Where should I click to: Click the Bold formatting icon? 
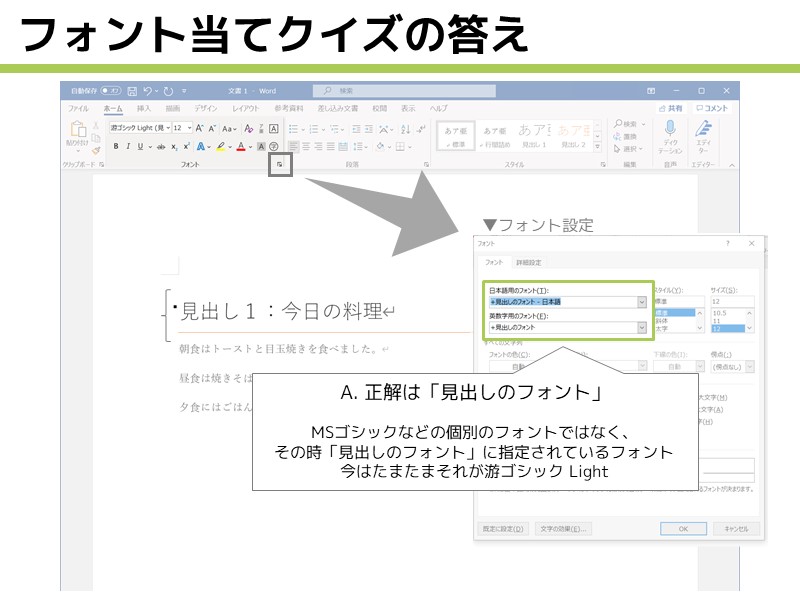tap(116, 146)
